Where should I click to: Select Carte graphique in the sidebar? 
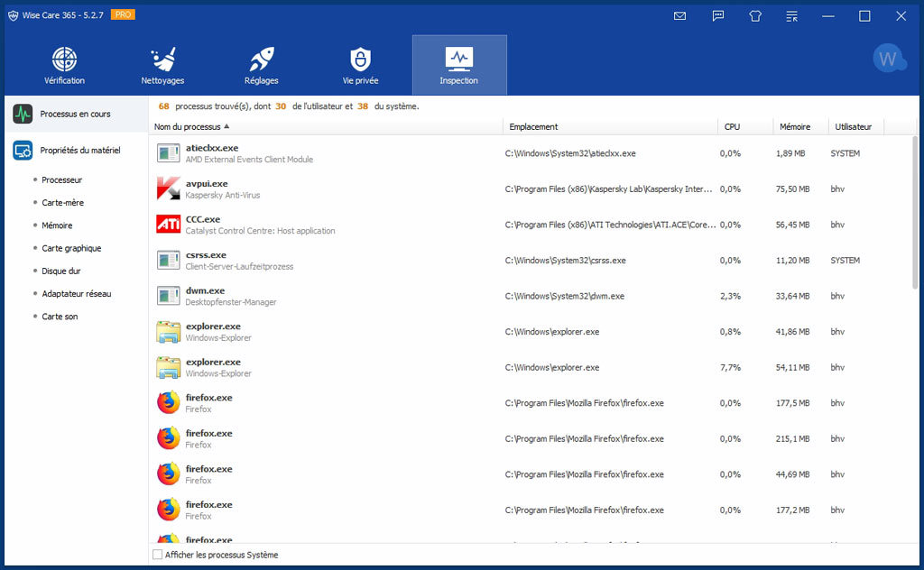tap(71, 249)
